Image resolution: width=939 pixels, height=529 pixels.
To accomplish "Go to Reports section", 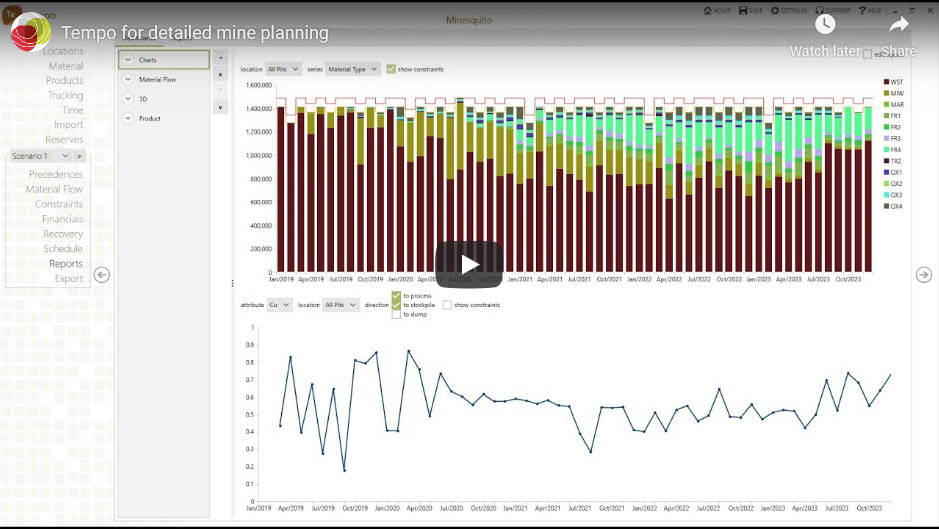I will (x=66, y=264).
